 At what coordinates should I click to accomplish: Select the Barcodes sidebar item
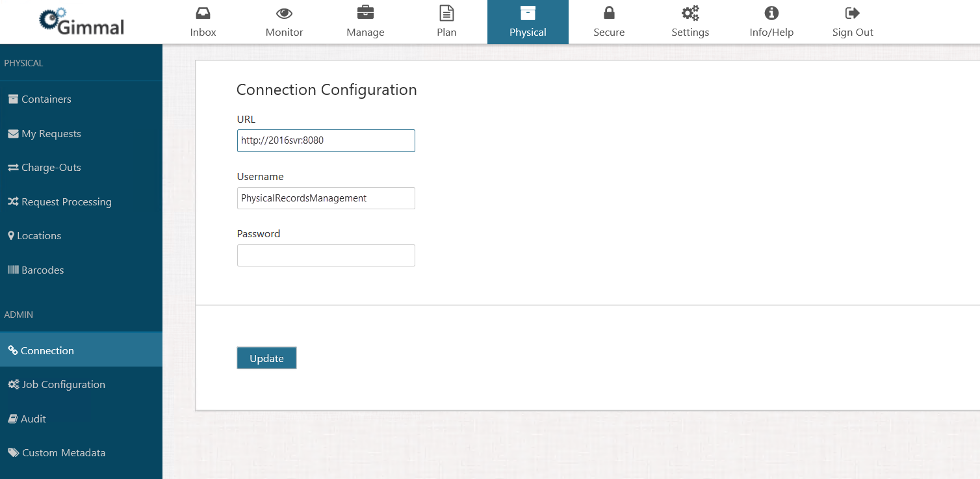click(42, 270)
